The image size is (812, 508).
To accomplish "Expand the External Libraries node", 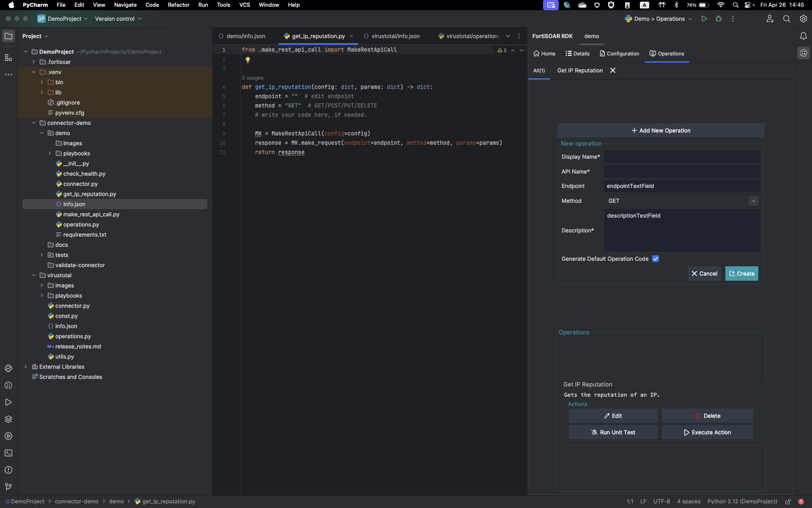I will 26,367.
